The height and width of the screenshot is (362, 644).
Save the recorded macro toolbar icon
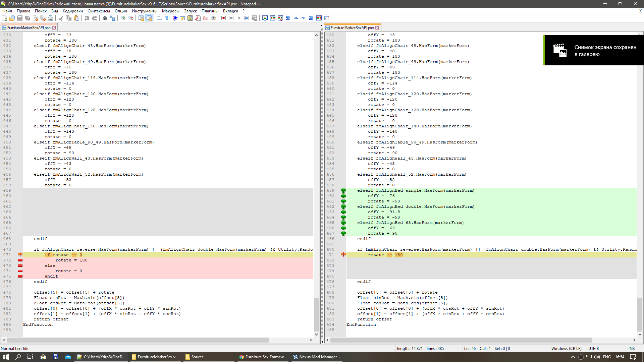tap(255, 18)
